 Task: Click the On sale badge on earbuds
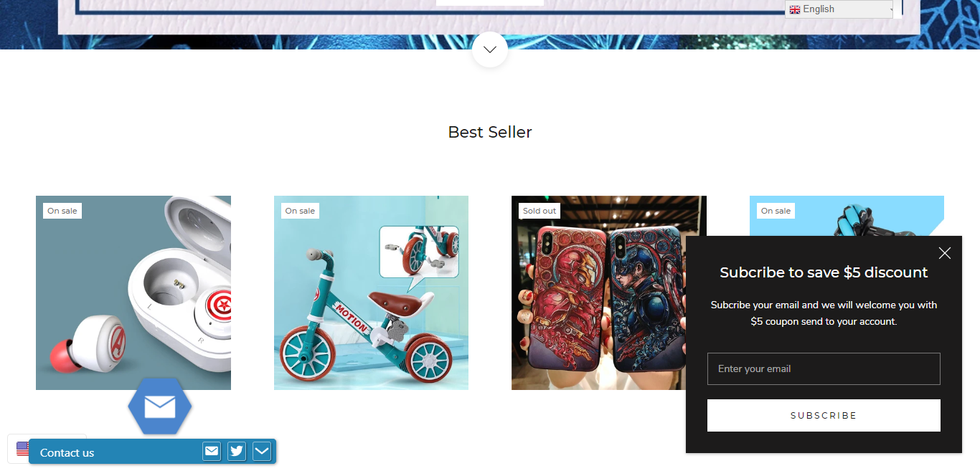point(62,211)
